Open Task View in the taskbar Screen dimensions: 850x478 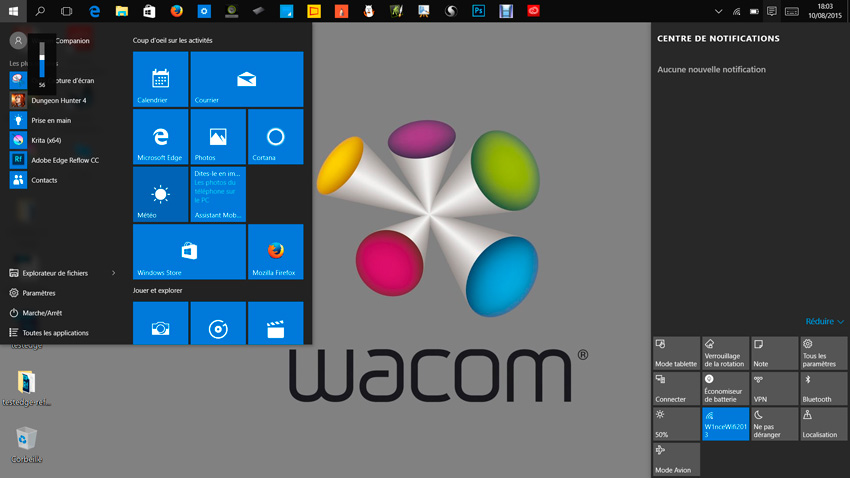click(x=67, y=11)
